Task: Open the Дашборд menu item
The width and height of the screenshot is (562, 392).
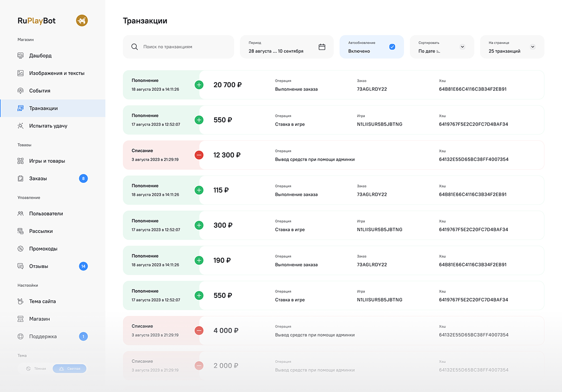Action: click(52, 56)
